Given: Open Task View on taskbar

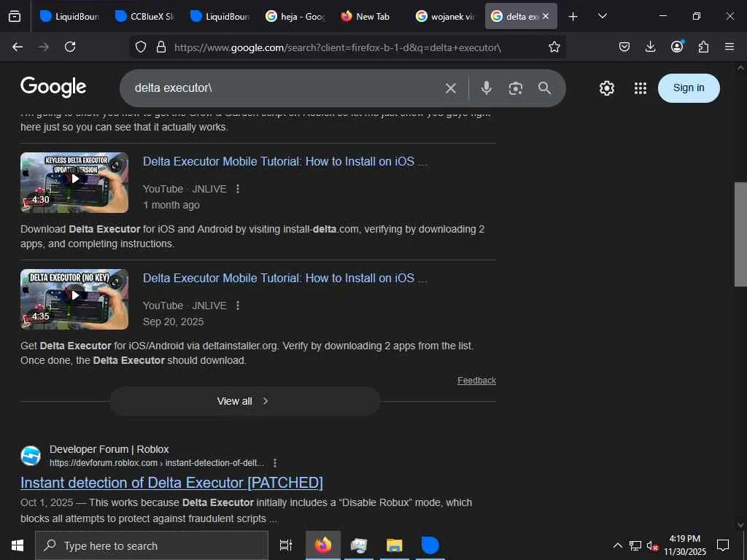Looking at the screenshot, I should tap(286, 545).
